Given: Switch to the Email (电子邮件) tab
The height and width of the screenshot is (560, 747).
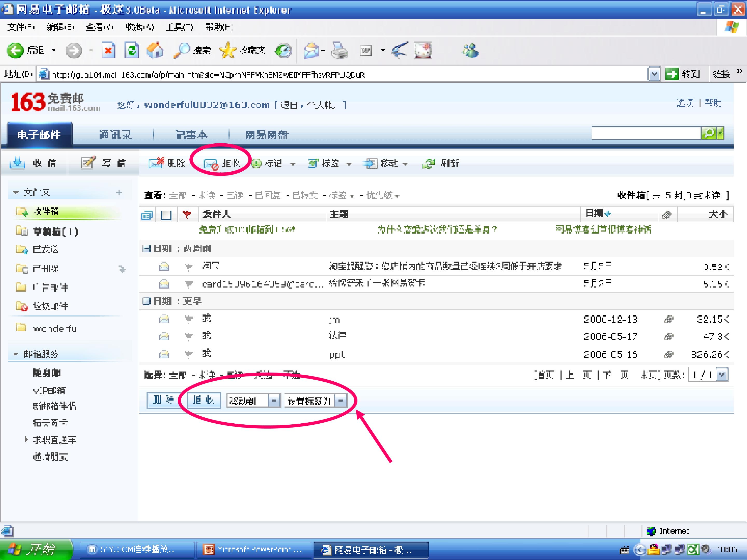Looking at the screenshot, I should (39, 135).
